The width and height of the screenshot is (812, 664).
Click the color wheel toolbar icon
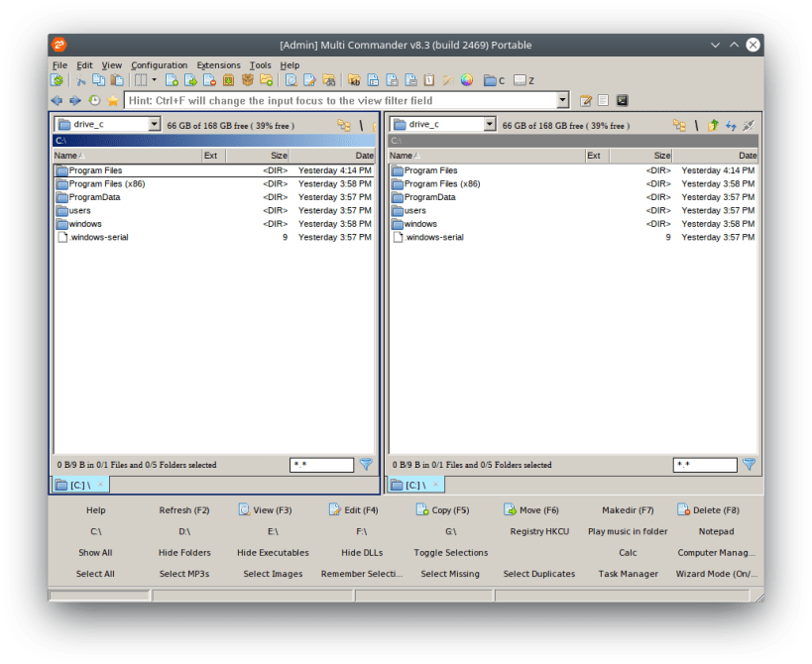click(467, 80)
